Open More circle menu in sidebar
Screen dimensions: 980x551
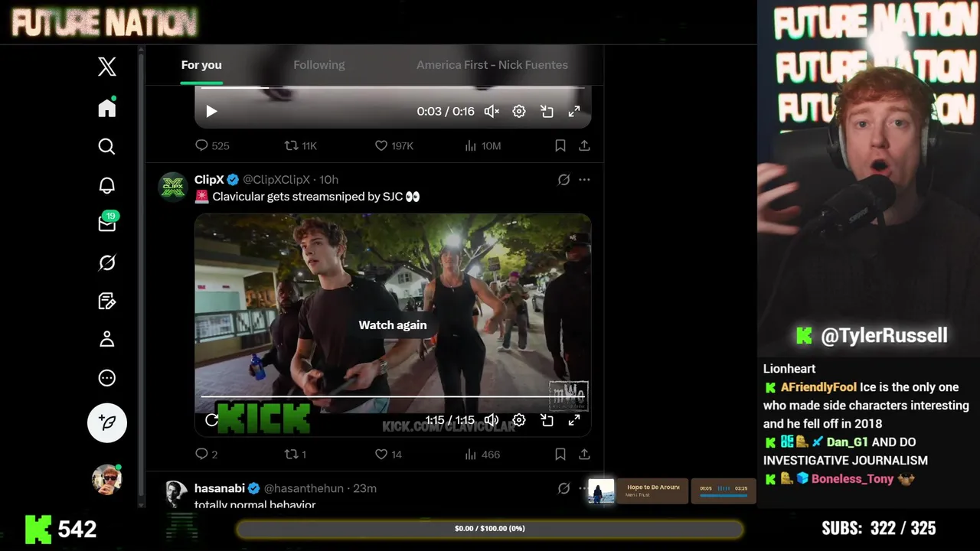pos(107,378)
